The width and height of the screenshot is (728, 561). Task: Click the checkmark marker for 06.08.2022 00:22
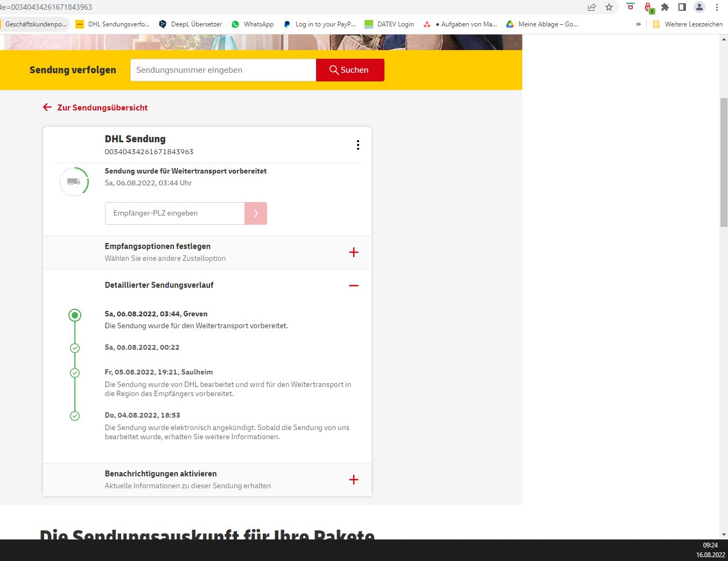[x=75, y=348]
